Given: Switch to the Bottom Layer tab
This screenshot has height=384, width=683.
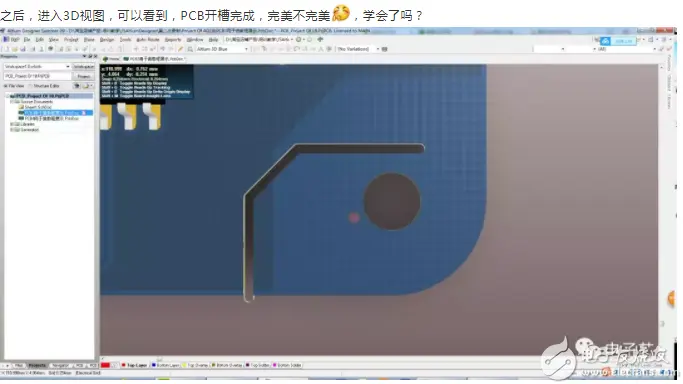Looking at the screenshot, I should 165,365.
